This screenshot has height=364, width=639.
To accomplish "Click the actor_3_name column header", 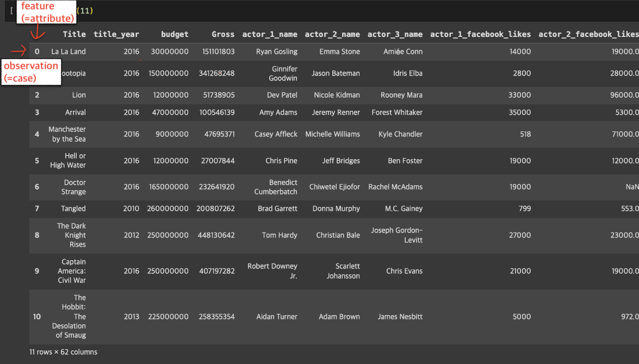I will point(395,34).
